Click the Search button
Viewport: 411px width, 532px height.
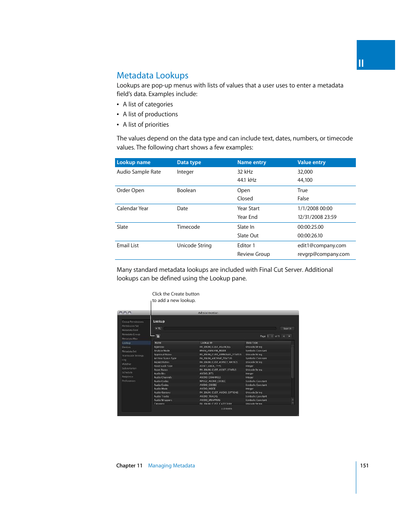(287, 329)
